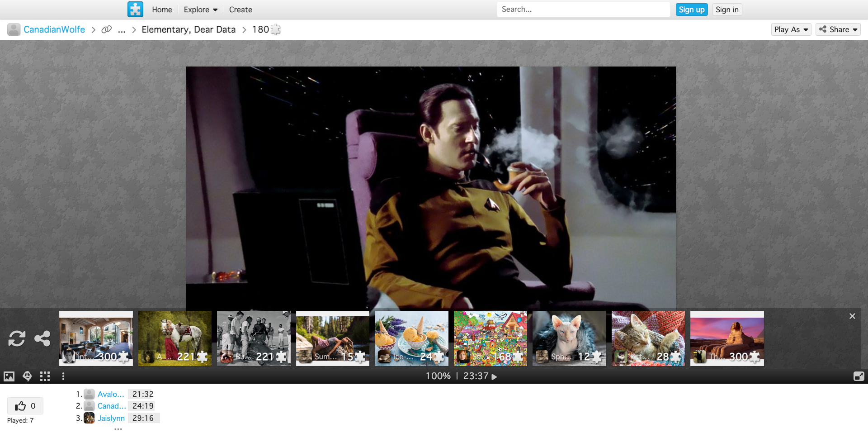
Task: Like the puzzle with thumbs-up button
Action: pos(25,406)
